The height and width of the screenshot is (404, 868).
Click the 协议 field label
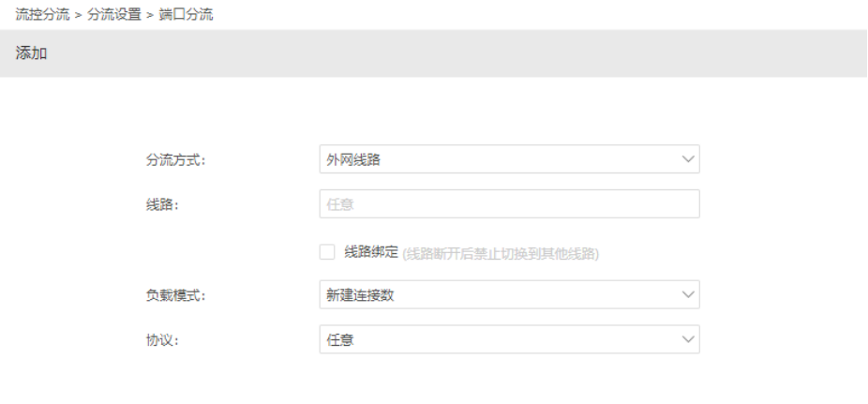[162, 340]
